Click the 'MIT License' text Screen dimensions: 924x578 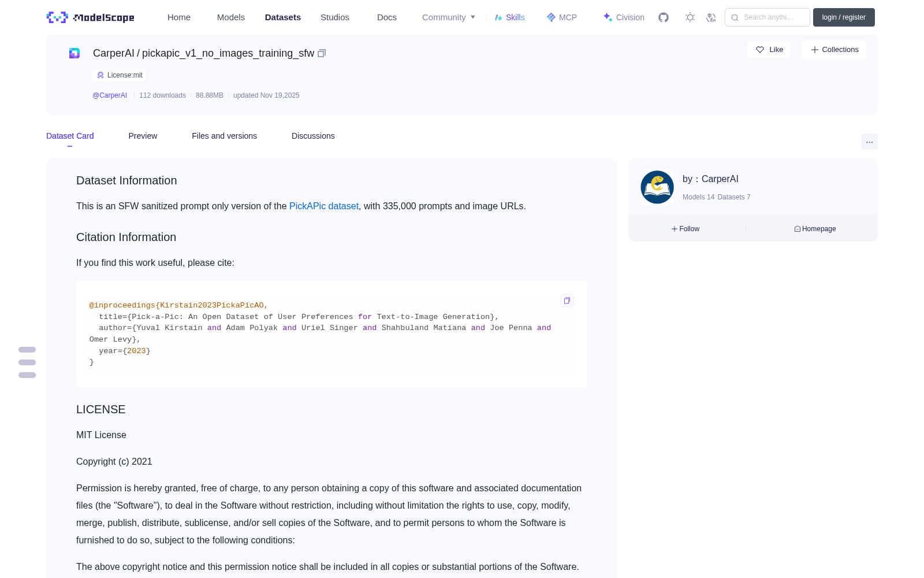pos(101,435)
